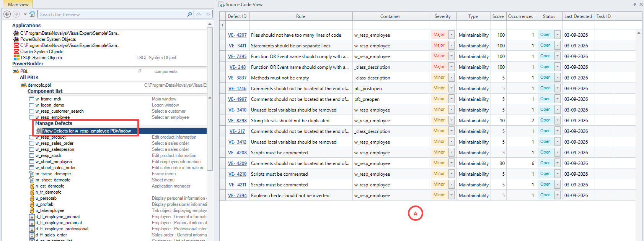Click score value 10 for VE-8298
This screenshot has height=241, width=644.
pos(502,121)
